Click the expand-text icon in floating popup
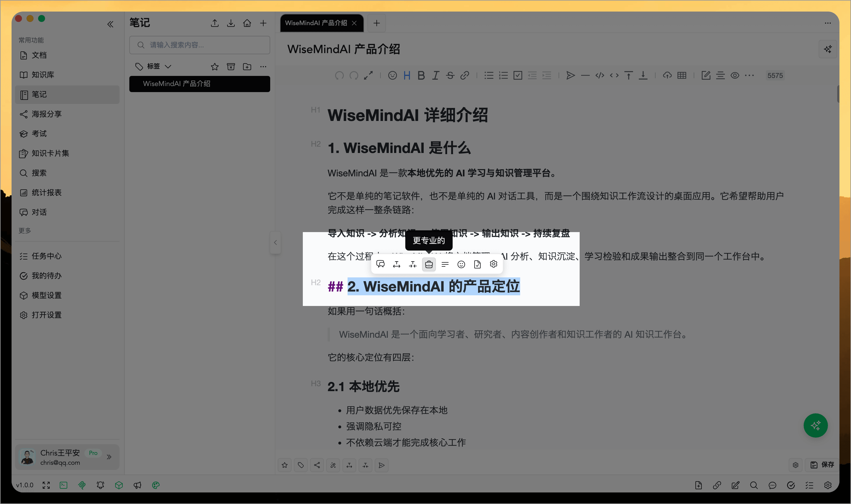 (397, 264)
